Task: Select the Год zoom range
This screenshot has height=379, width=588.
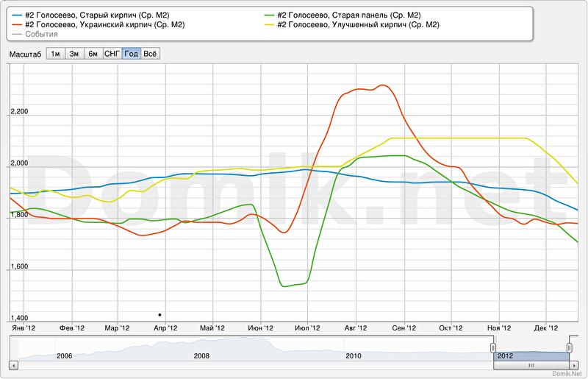Action: click(132, 54)
